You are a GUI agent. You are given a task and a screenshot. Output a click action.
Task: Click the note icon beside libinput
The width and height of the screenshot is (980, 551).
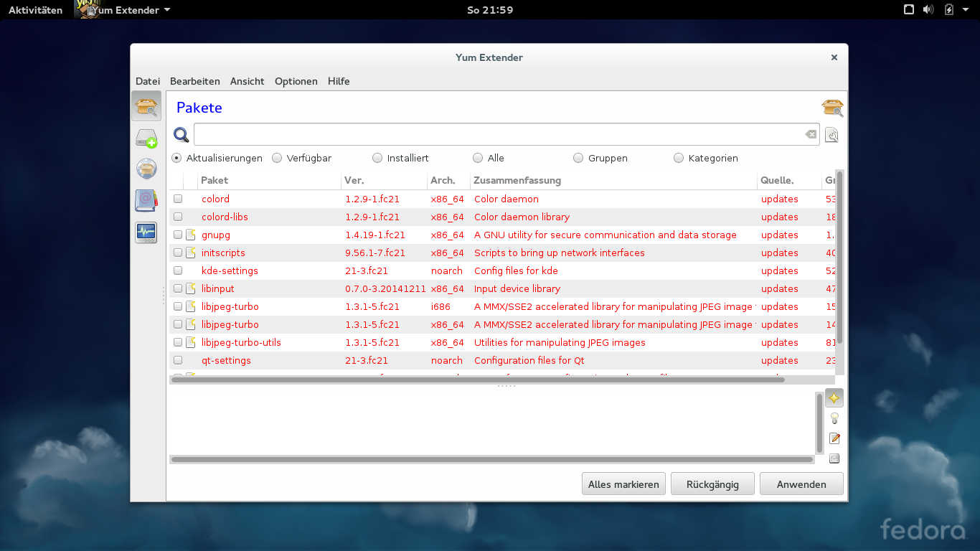pos(191,288)
